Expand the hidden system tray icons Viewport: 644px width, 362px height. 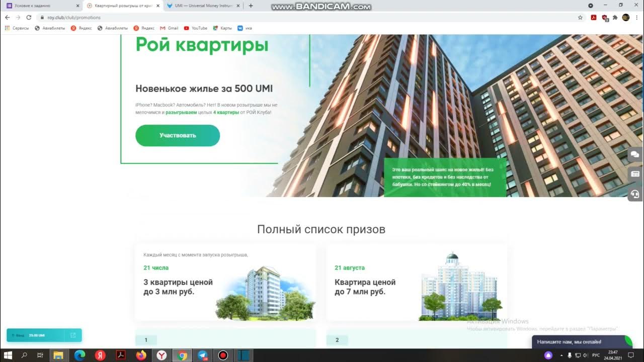(x=561, y=355)
